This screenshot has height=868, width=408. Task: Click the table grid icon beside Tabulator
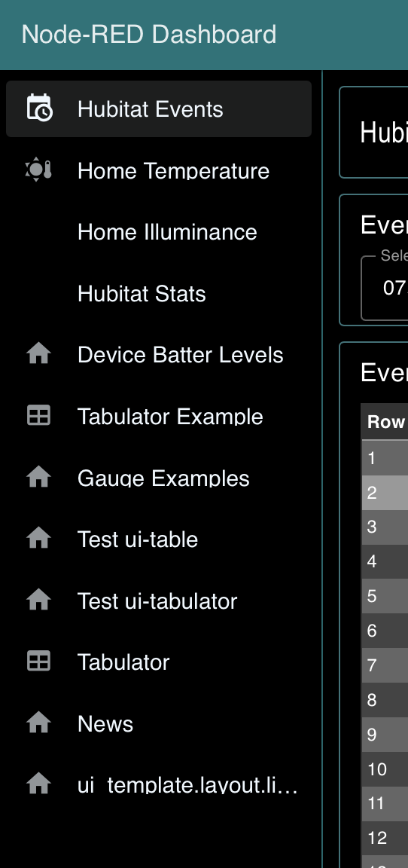pos(38,661)
